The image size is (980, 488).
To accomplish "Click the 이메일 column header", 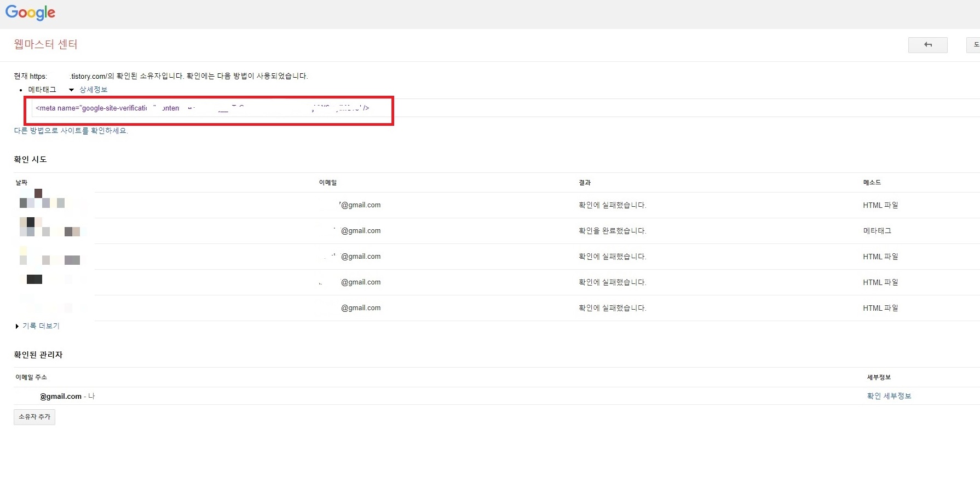I will [328, 183].
